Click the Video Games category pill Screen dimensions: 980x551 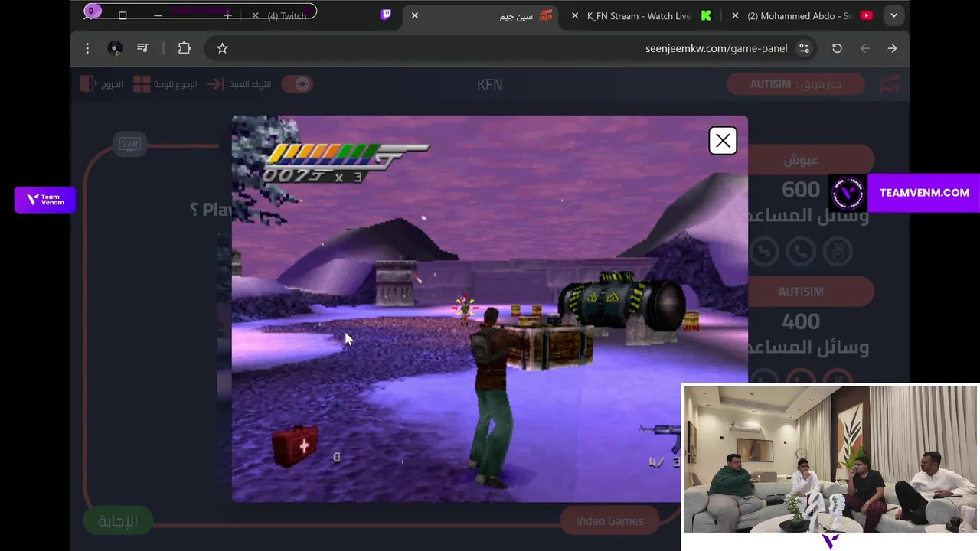tap(609, 521)
